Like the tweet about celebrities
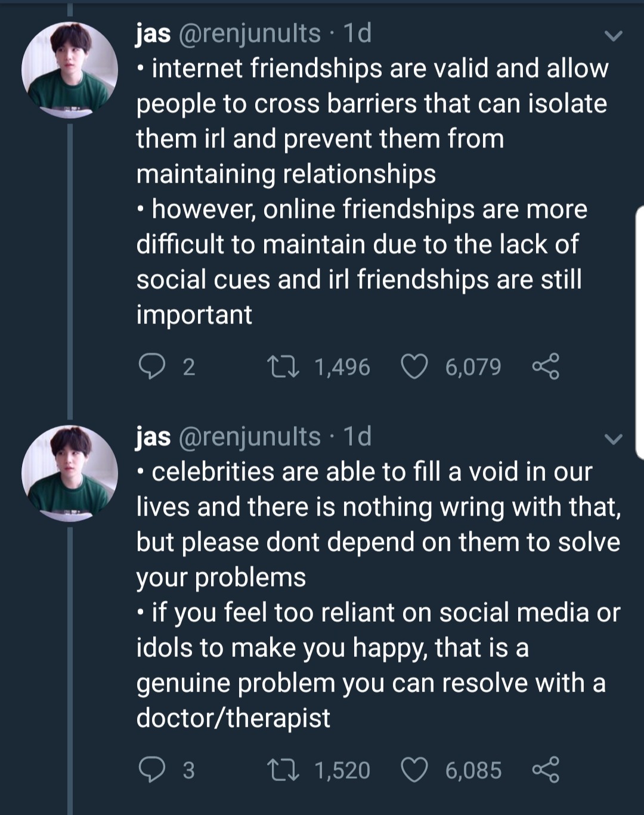Screen dimensions: 644x815 click(x=414, y=770)
